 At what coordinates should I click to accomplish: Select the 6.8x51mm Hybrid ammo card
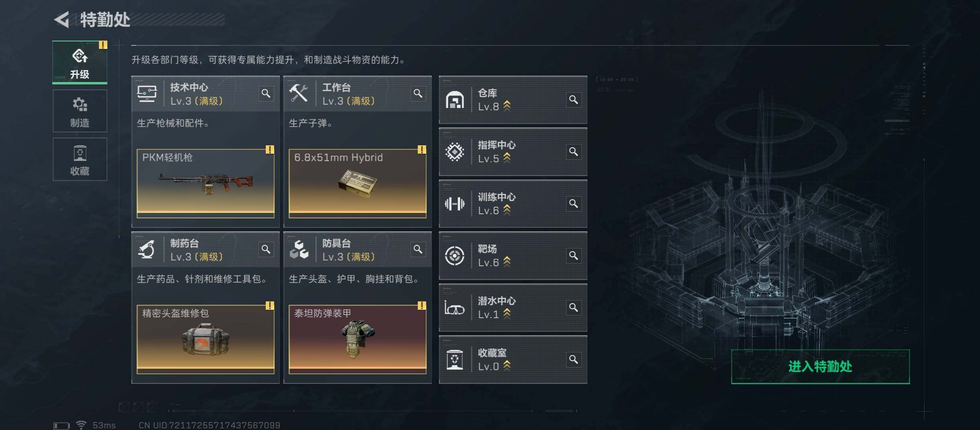pos(357,184)
